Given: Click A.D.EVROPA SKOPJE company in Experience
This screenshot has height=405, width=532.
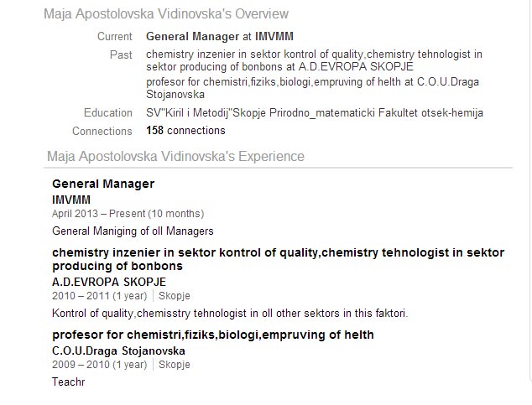Looking at the screenshot, I should [109, 282].
